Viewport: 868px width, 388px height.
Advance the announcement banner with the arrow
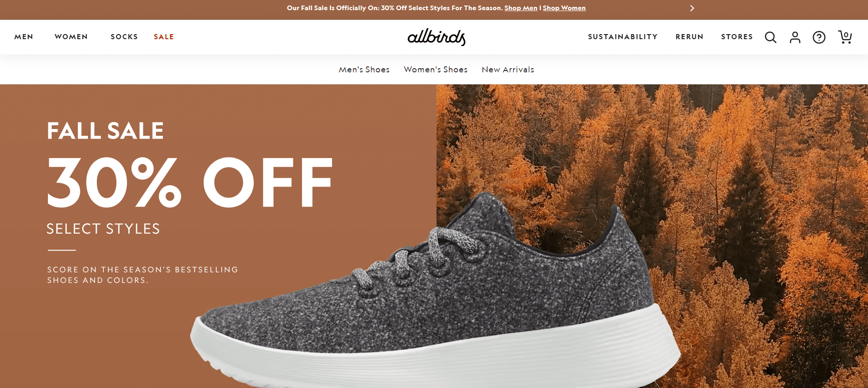[692, 8]
